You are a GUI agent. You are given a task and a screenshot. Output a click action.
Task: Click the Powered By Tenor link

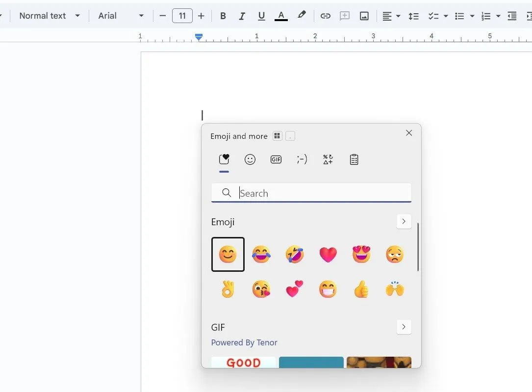pos(244,342)
